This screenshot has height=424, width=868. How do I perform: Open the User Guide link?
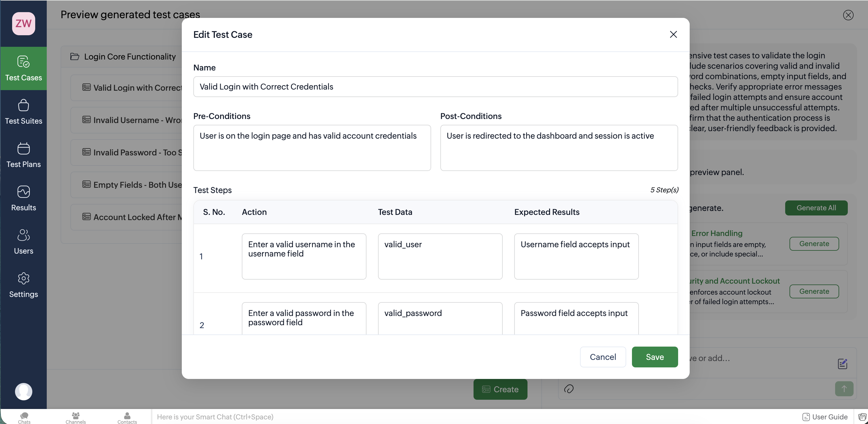click(825, 417)
